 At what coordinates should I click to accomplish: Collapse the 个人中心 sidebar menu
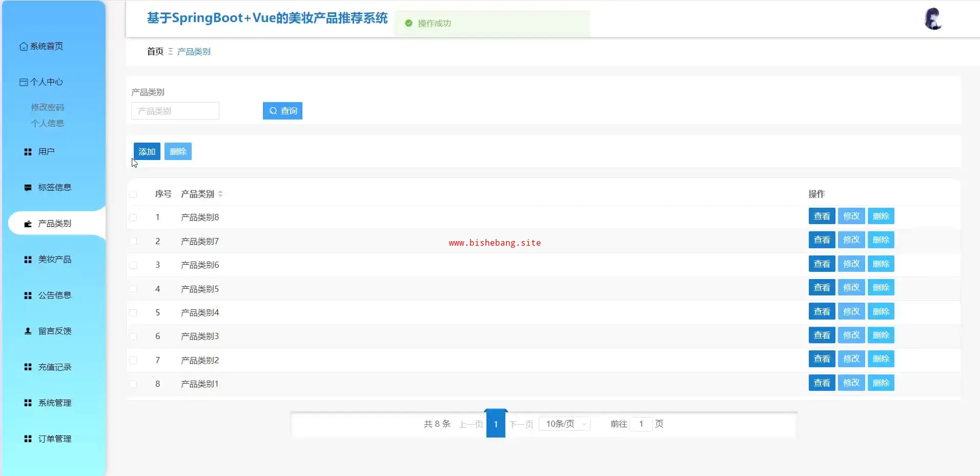tap(46, 82)
